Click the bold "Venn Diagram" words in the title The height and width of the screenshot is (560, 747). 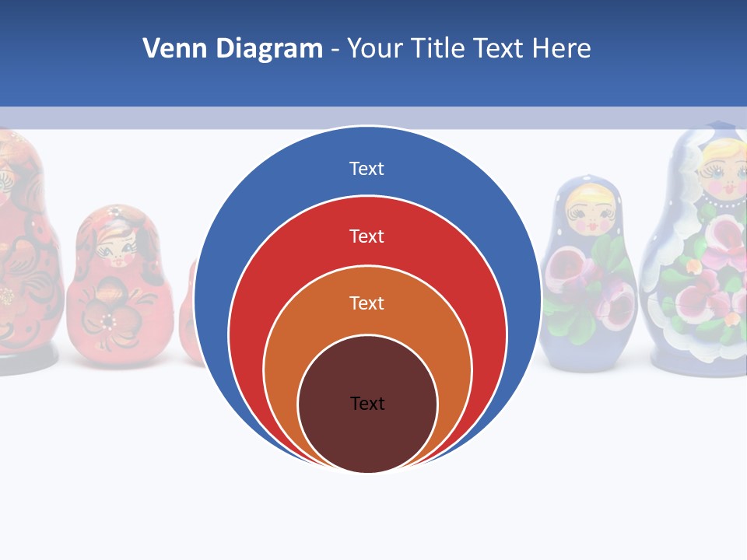click(x=233, y=49)
